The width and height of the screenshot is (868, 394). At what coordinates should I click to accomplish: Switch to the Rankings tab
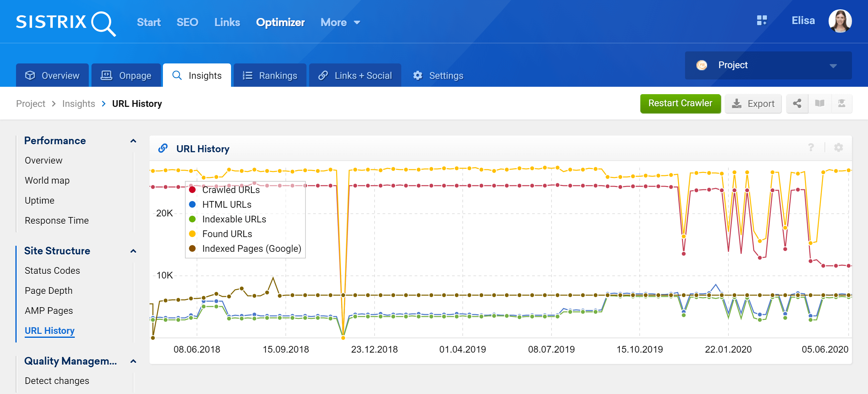269,75
